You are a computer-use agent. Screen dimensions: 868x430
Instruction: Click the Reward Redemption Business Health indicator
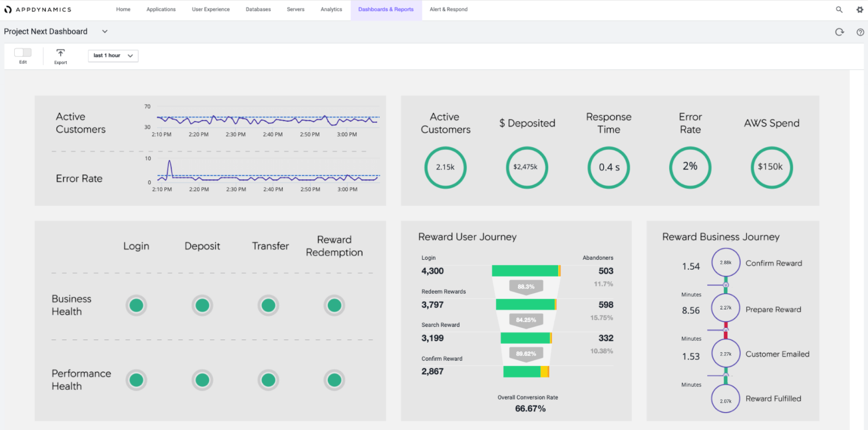[x=334, y=305]
